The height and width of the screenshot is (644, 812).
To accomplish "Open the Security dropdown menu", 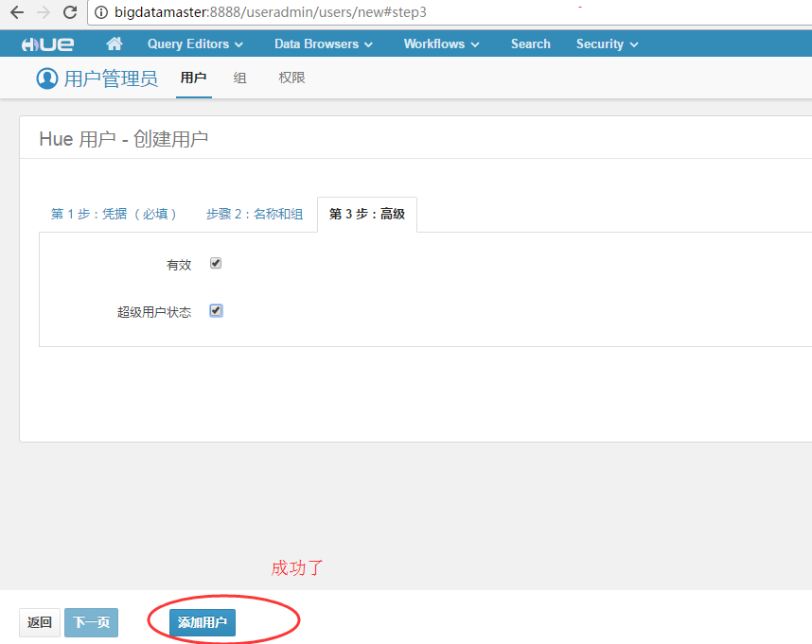I will (x=607, y=44).
